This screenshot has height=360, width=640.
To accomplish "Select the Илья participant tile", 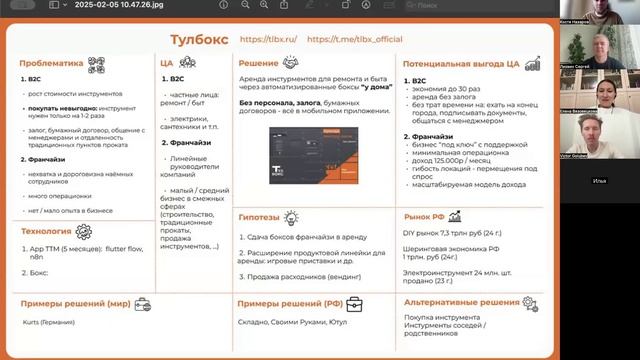I will click(600, 181).
